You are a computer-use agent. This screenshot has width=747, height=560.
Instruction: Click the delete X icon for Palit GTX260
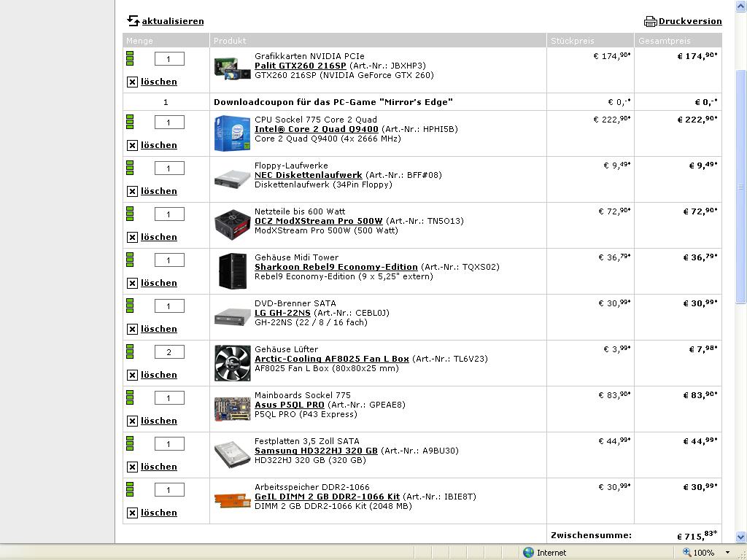(133, 82)
